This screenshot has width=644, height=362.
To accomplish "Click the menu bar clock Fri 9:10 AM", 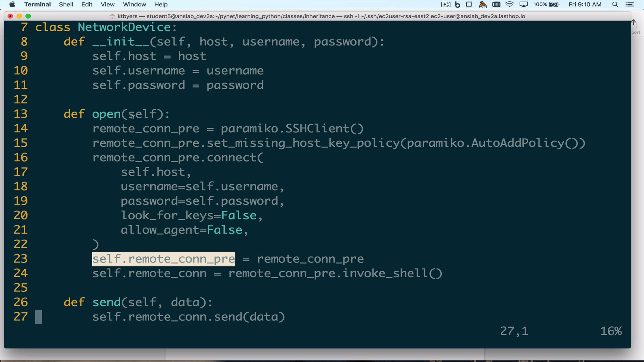I will coord(585,4).
